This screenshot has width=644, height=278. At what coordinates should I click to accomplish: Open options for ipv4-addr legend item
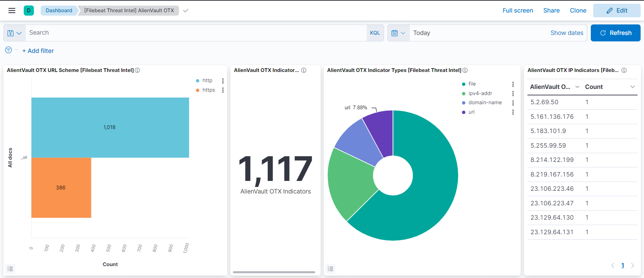coord(513,93)
